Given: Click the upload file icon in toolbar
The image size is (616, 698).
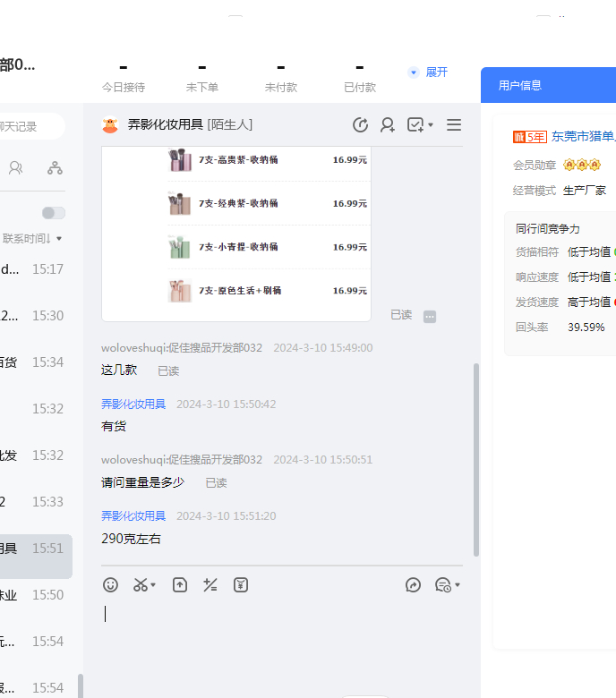Looking at the screenshot, I should (x=180, y=585).
